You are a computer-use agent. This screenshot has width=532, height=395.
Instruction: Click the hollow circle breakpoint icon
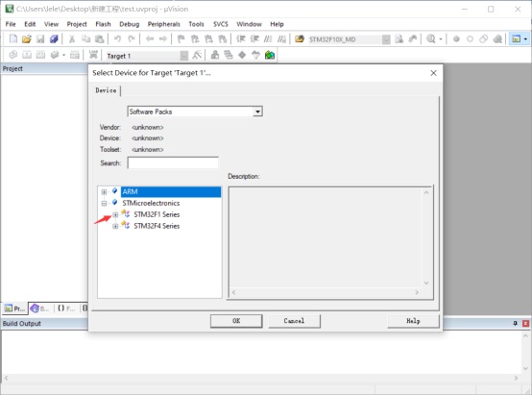(470, 39)
